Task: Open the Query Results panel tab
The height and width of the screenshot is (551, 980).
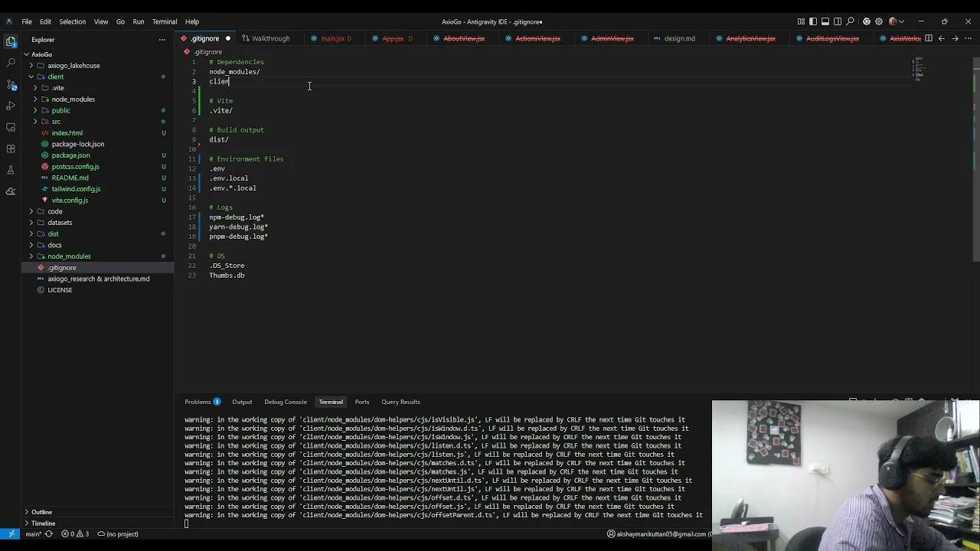Action: tap(400, 402)
